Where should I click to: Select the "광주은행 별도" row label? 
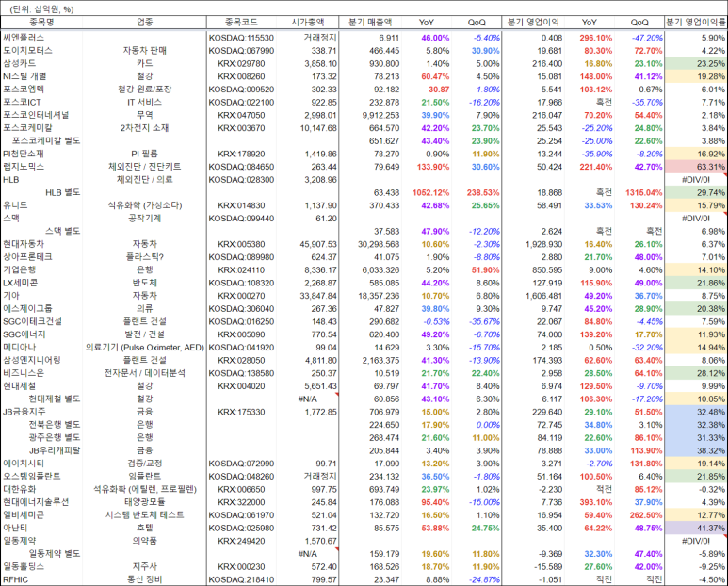[x=55, y=438]
